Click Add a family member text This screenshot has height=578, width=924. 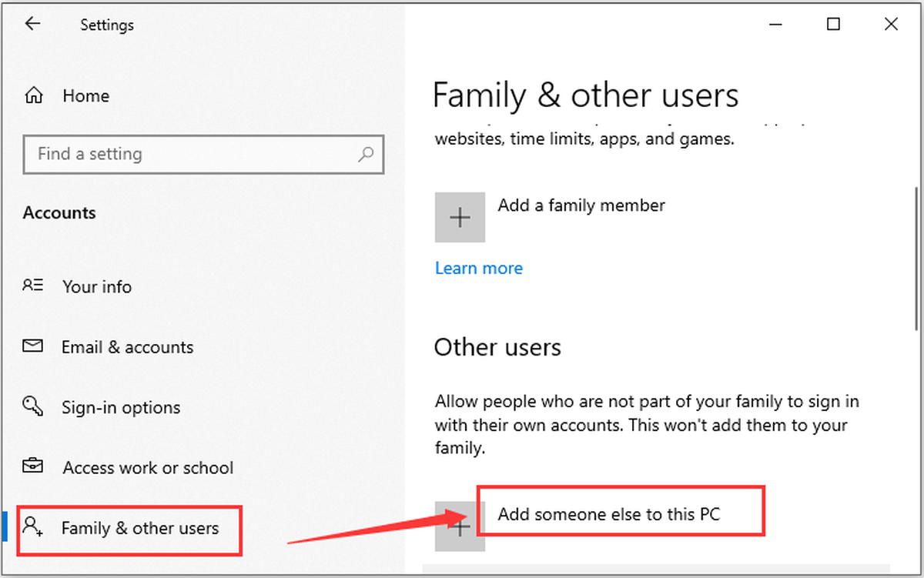581,205
